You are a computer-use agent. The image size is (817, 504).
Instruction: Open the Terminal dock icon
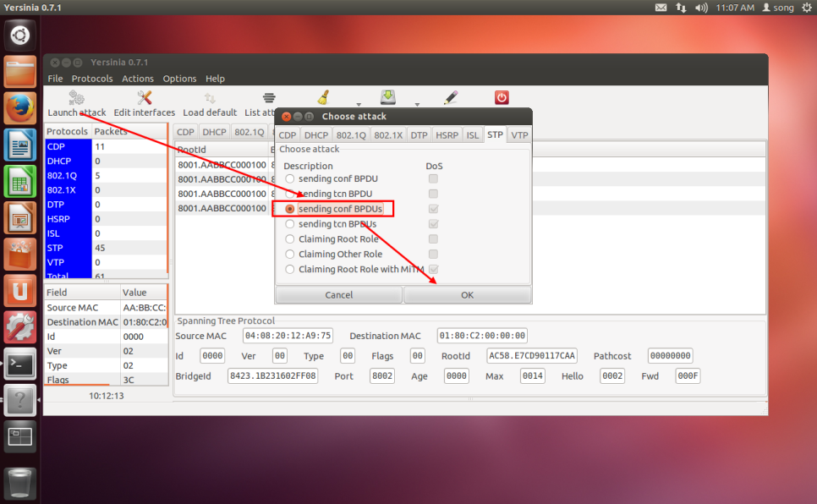(x=19, y=364)
